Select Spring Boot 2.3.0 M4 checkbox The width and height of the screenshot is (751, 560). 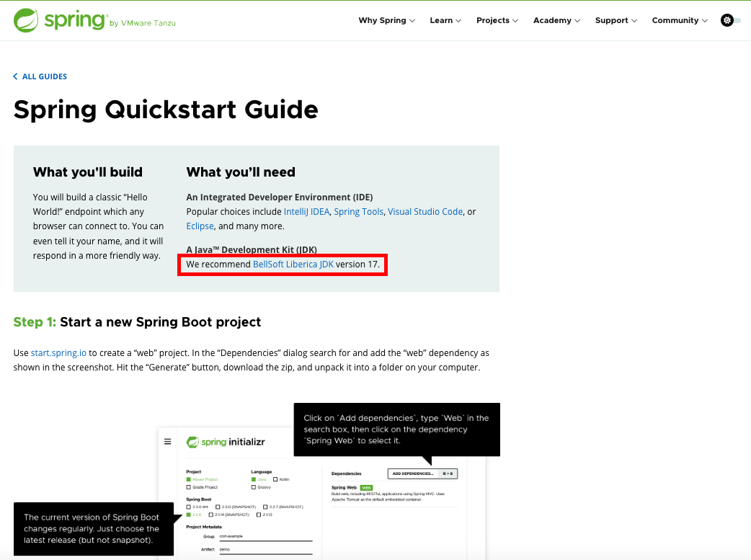[188, 507]
